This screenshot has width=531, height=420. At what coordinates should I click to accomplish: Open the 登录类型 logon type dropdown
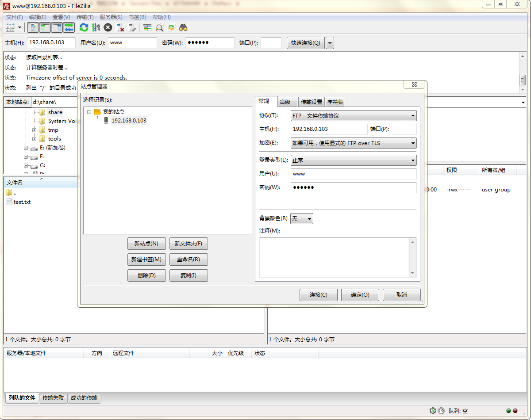point(354,160)
